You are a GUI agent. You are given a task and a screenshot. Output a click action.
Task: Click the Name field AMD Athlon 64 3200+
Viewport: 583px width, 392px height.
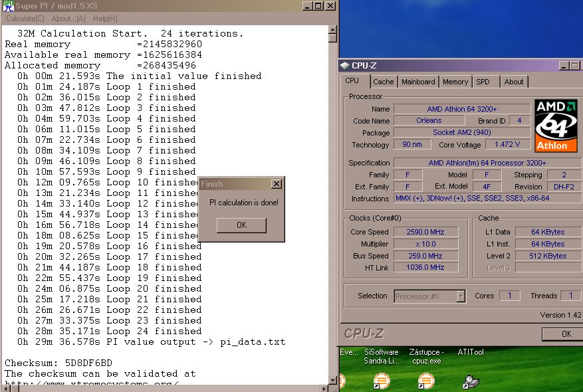tap(462, 109)
